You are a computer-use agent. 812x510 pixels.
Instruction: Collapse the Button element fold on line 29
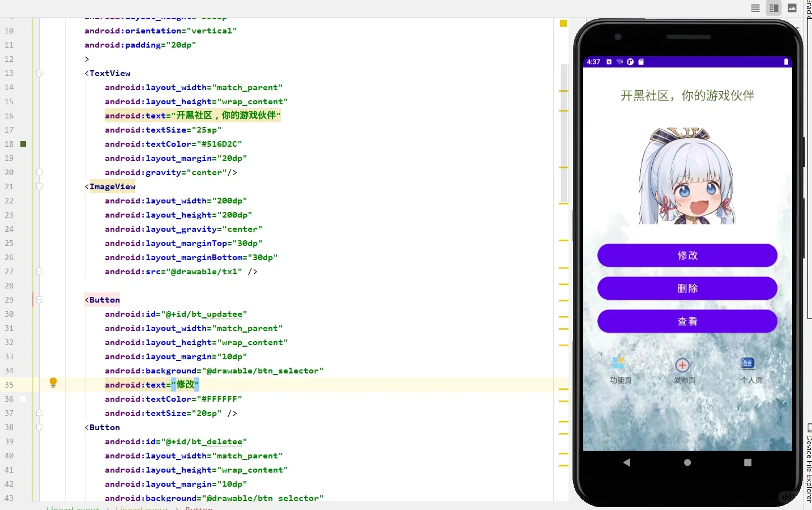(40, 299)
